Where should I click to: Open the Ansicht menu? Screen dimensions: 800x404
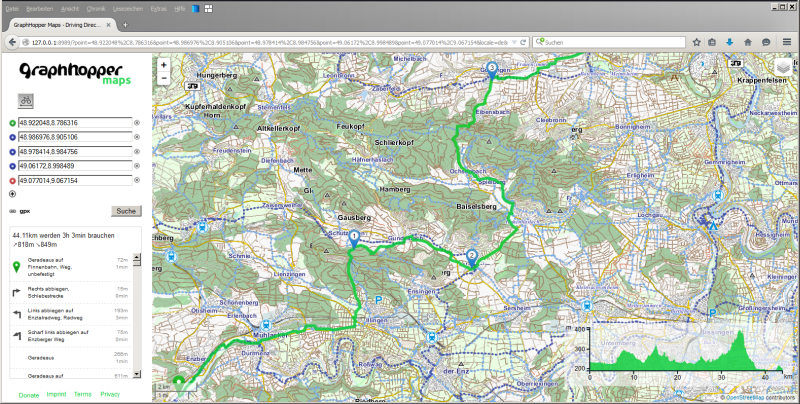click(70, 9)
